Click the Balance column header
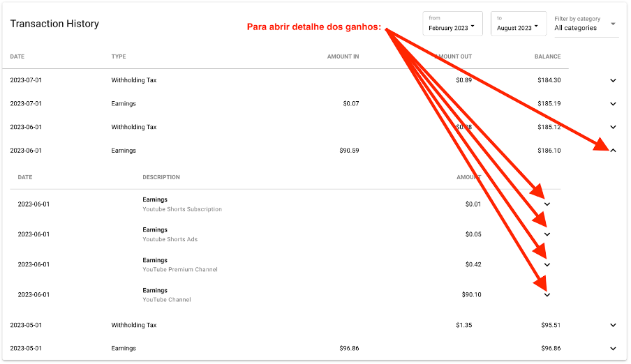Viewport: 631px width, 364px height. point(547,56)
